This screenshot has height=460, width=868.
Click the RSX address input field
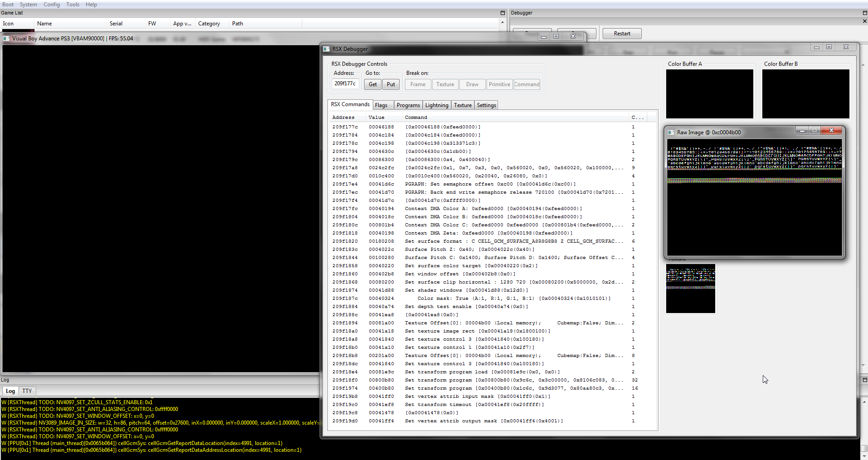345,84
